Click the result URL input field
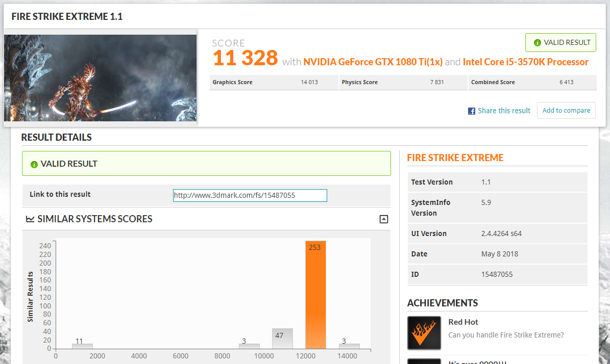 click(250, 195)
